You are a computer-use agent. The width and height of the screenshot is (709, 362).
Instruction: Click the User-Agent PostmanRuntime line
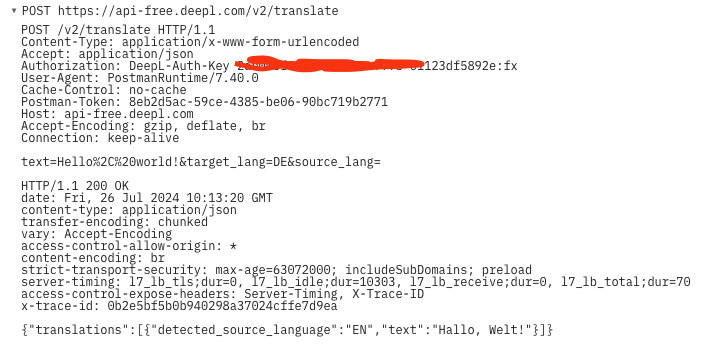[x=140, y=78]
